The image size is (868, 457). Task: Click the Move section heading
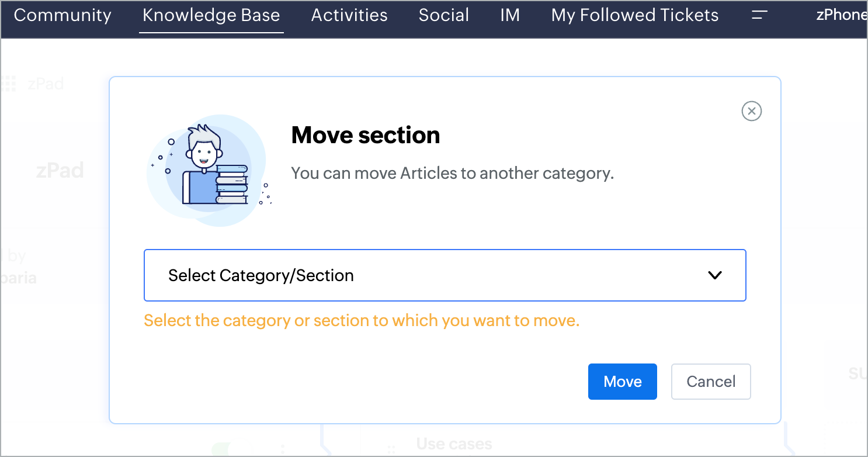(x=366, y=135)
